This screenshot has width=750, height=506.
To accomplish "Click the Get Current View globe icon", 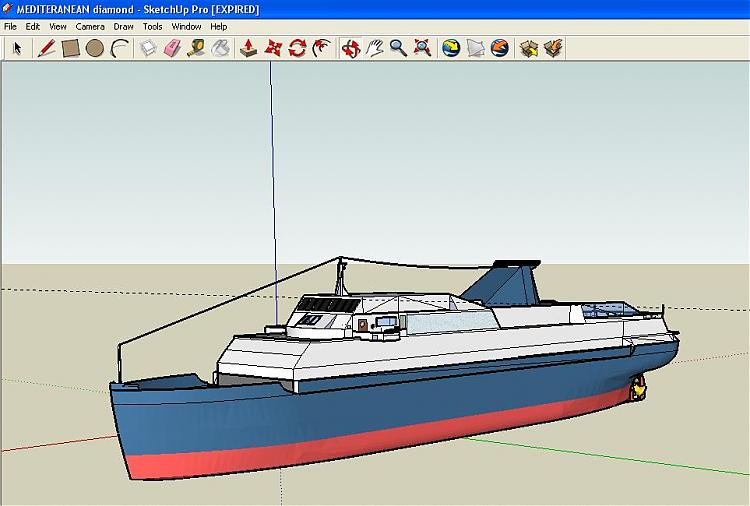I will [x=451, y=48].
